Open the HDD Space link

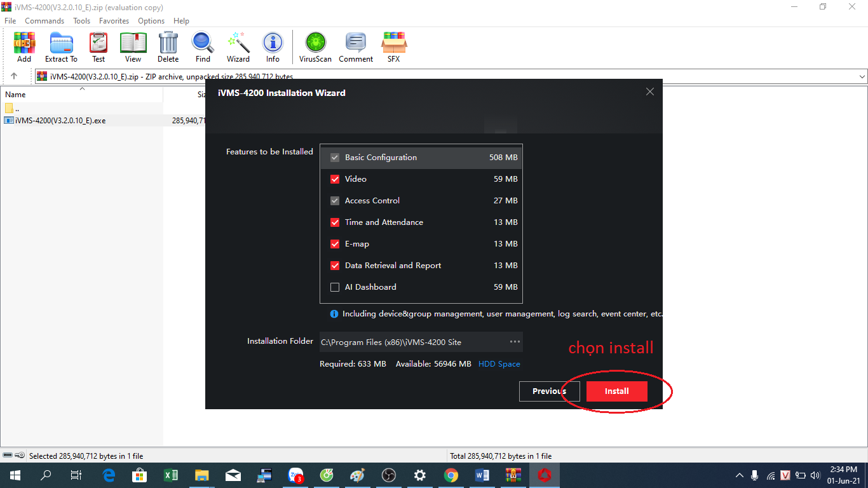pos(499,364)
